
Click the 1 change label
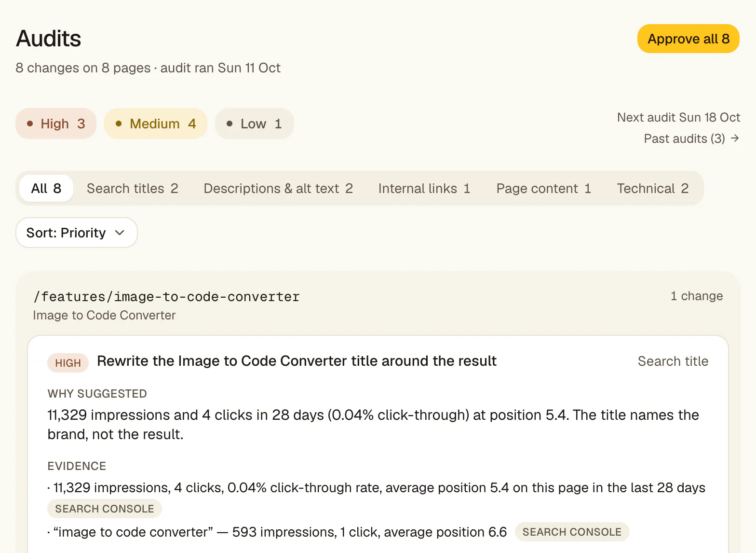pos(697,296)
